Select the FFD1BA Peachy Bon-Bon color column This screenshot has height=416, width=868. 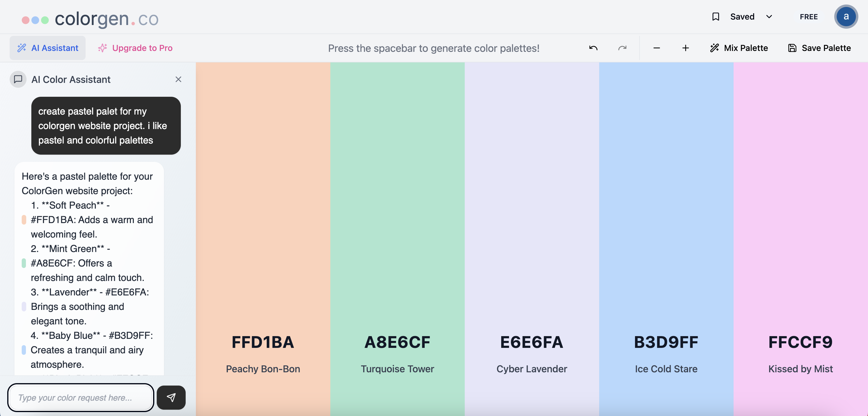[263, 202]
